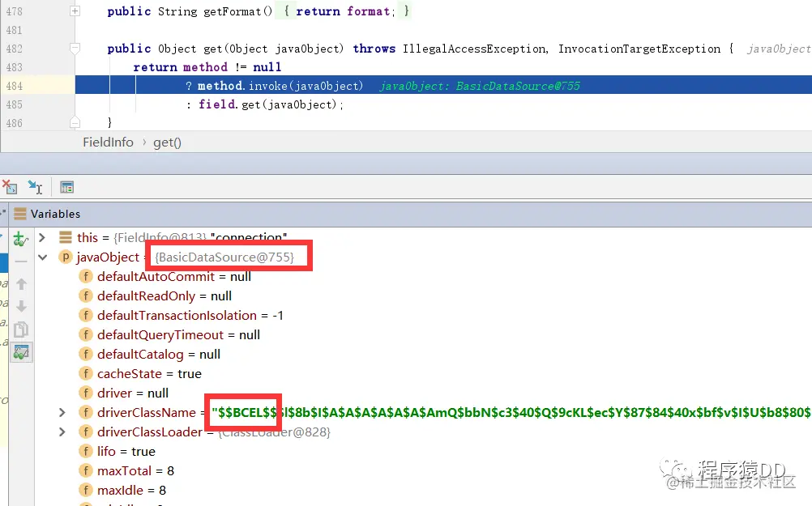812x506 pixels.
Task: Expand the driverClassName field node
Action: point(62,412)
